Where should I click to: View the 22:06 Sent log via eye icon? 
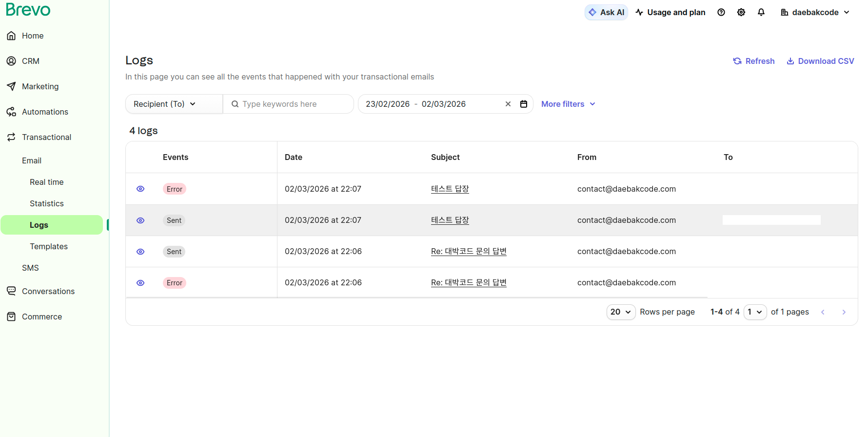point(140,252)
